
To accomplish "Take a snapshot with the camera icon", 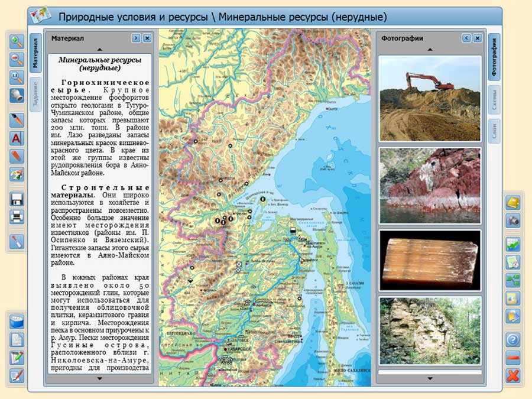I will pos(513,220).
